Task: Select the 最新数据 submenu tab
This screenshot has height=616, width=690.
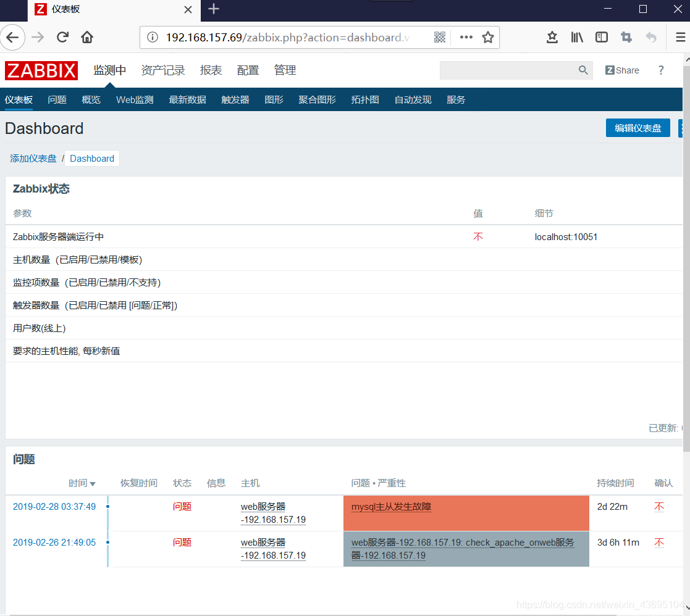Action: [x=187, y=100]
